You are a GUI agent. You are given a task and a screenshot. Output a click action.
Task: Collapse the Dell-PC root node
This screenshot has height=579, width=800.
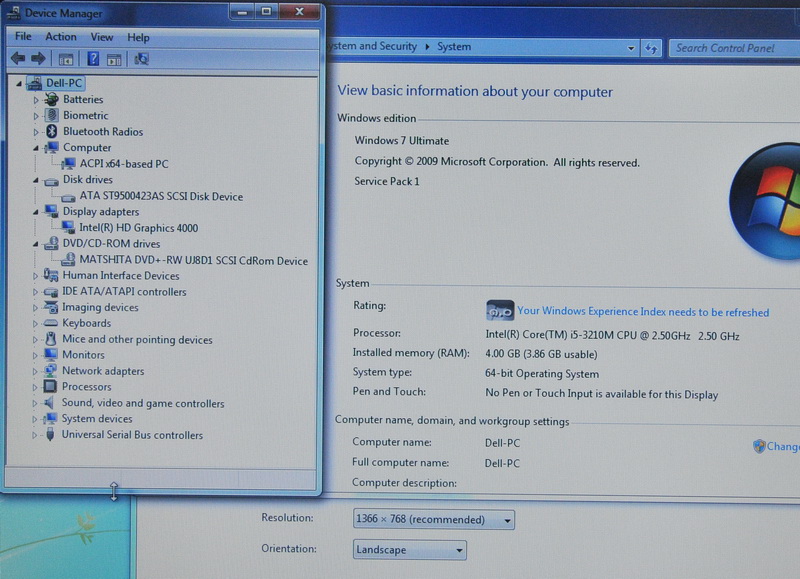[x=19, y=84]
